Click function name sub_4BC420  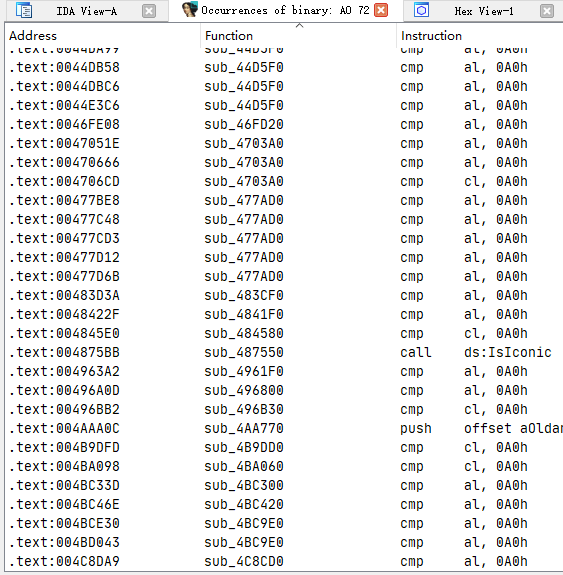click(244, 505)
